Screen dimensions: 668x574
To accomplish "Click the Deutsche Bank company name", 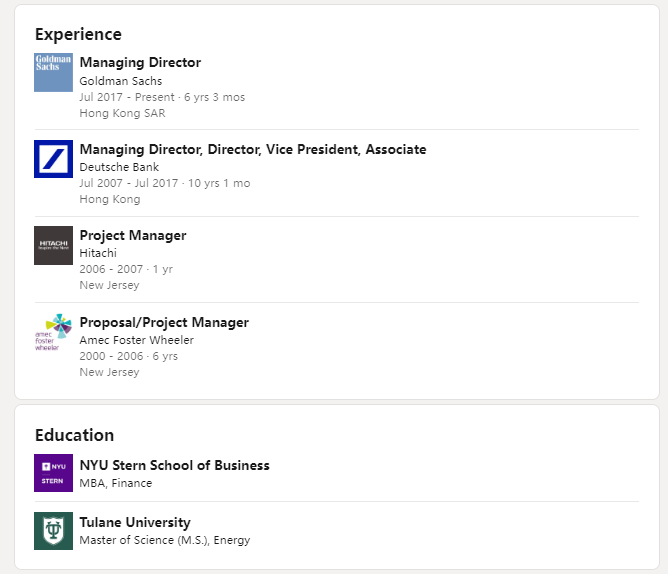I will pos(119,167).
